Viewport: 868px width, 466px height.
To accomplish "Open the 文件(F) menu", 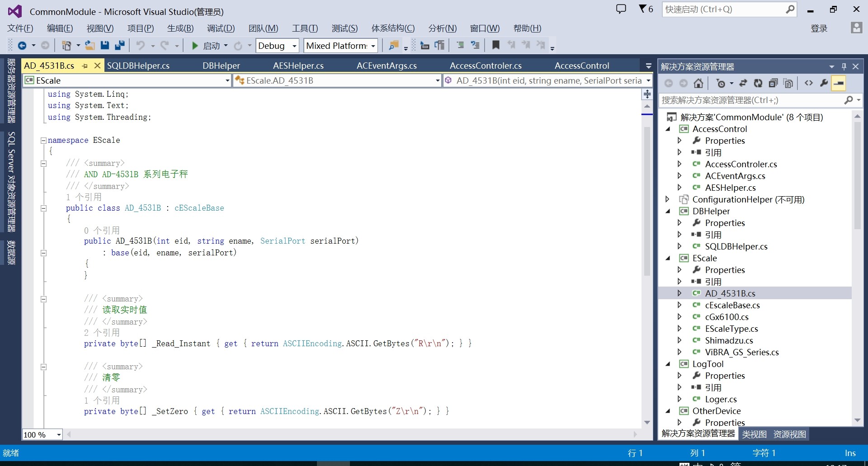I will point(20,28).
